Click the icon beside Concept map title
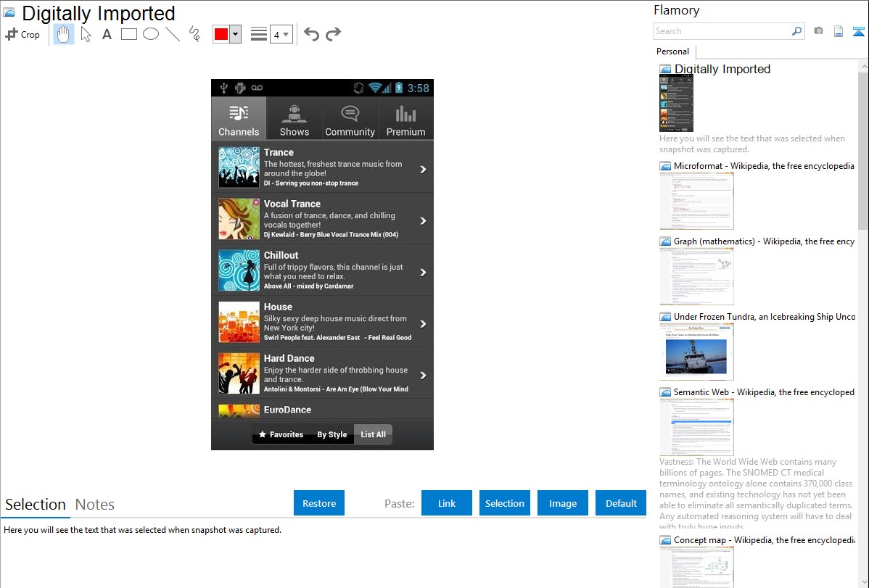 tap(665, 540)
